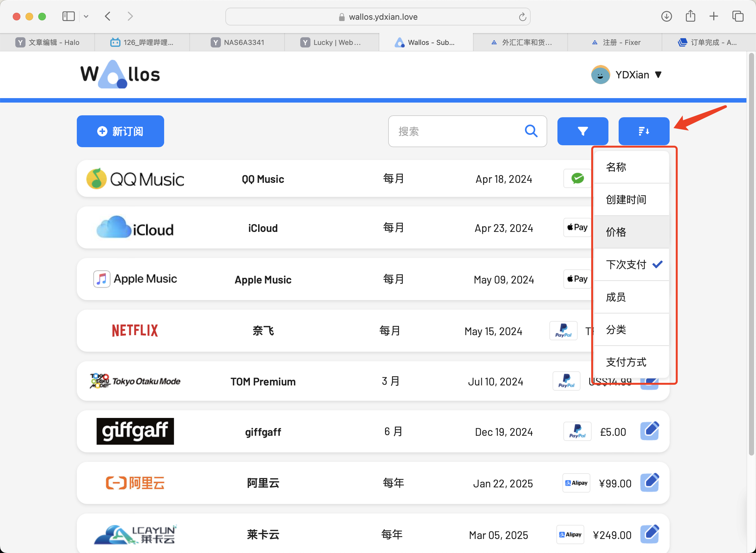The width and height of the screenshot is (756, 553).
Task: Click the LCAYUN 莱卡云 logo
Action: (135, 534)
